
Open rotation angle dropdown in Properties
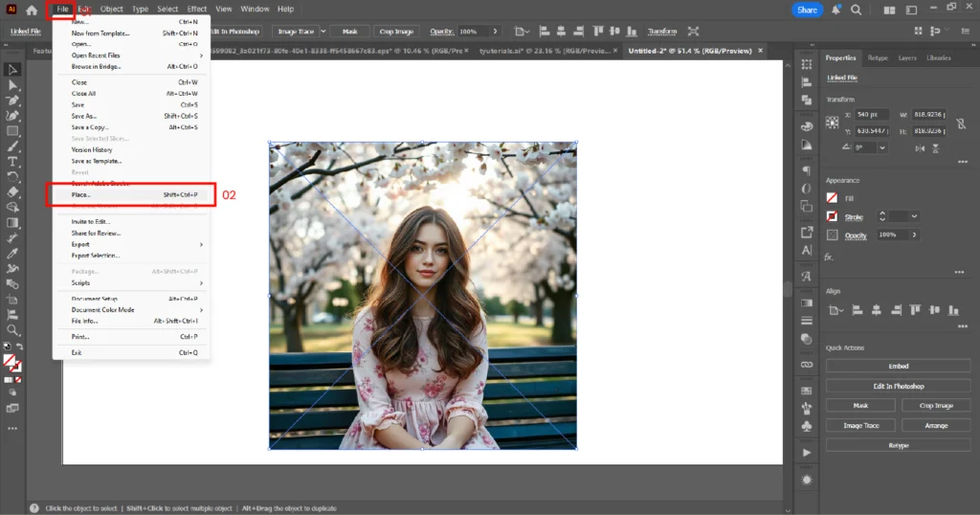point(881,148)
